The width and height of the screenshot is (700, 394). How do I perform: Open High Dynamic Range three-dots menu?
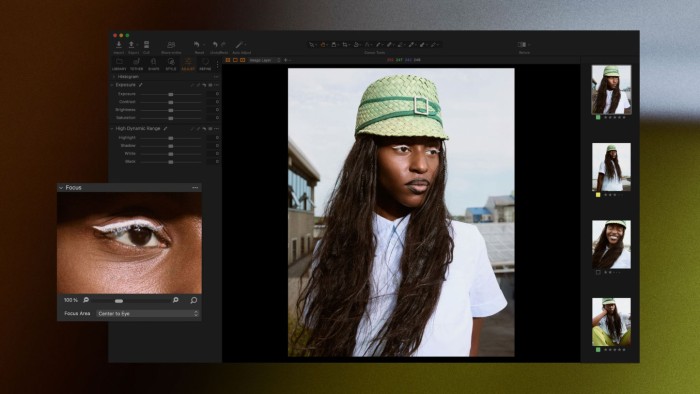point(217,129)
